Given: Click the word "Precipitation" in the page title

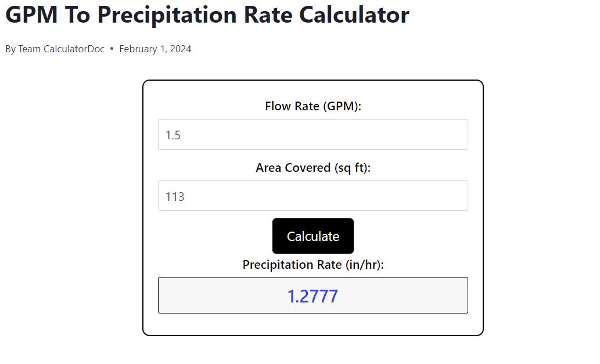Looking at the screenshot, I should pyautogui.click(x=167, y=15).
